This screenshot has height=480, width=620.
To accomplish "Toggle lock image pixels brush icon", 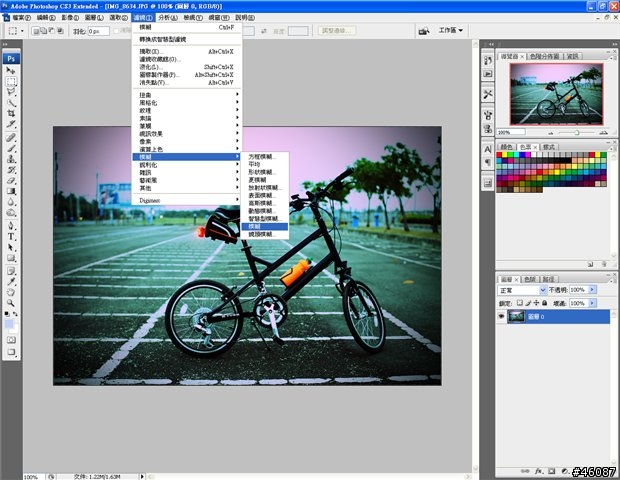I will [528, 303].
